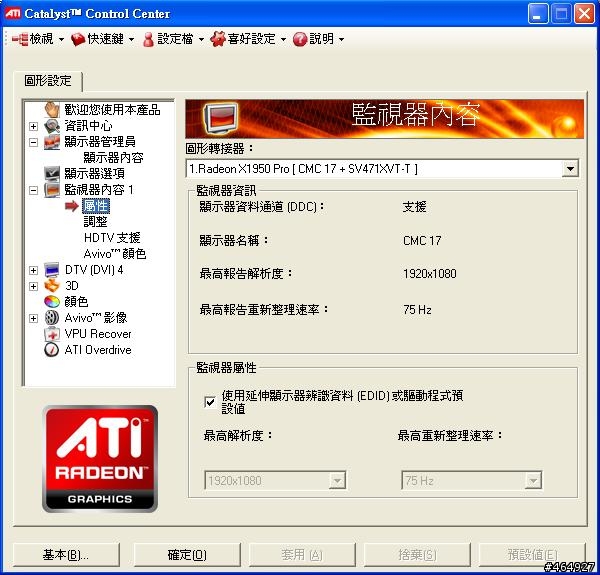Click the 顏色 color wheel icon

click(x=52, y=302)
